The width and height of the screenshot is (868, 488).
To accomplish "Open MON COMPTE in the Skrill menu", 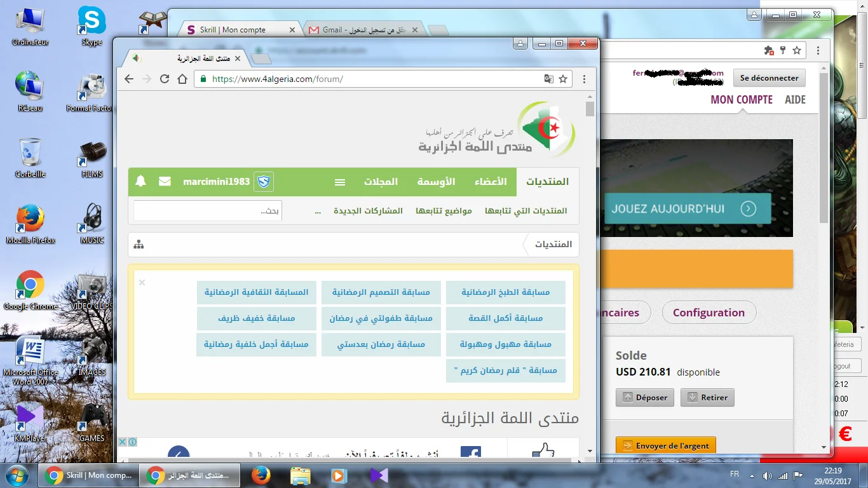I will click(742, 100).
